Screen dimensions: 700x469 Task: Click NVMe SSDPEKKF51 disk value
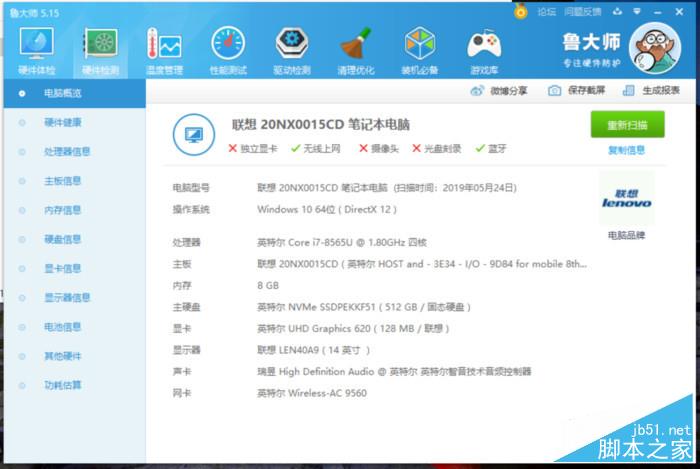click(x=364, y=307)
